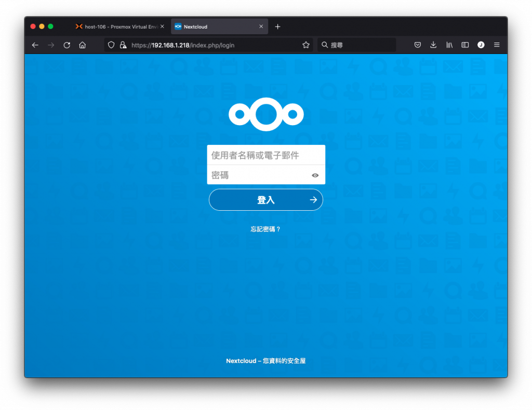Open the library bookshelf icon
532x410 pixels.
[449, 45]
